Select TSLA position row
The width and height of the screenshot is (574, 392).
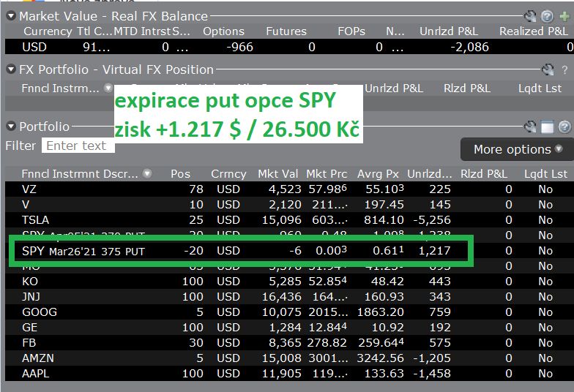(289, 219)
